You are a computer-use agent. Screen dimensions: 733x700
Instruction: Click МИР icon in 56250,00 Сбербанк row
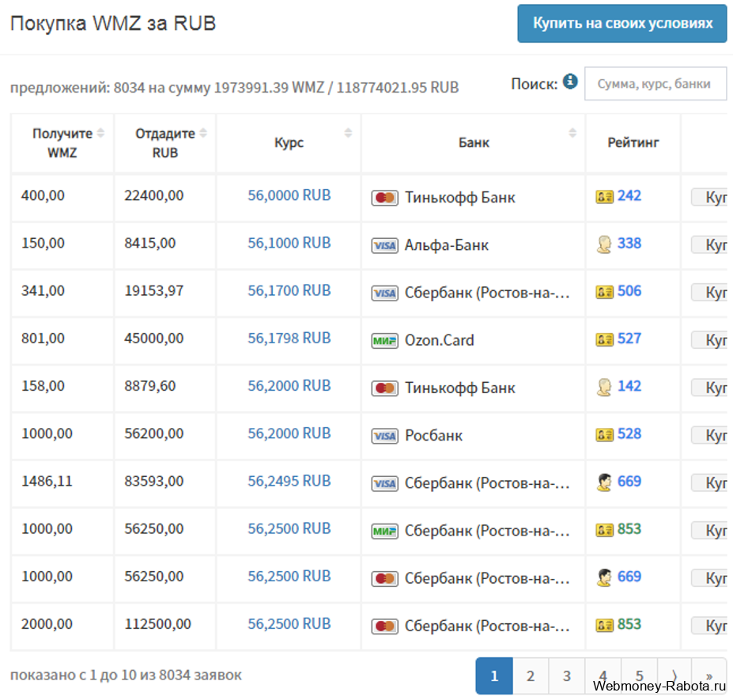coord(385,532)
